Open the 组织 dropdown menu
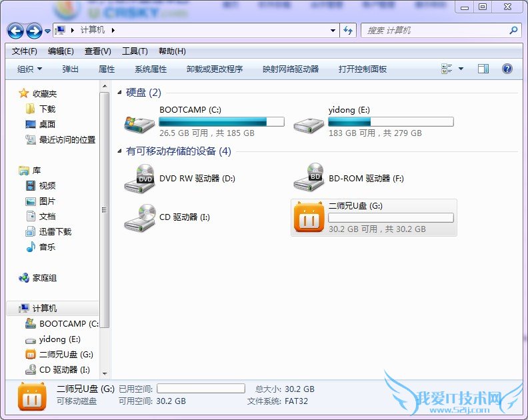 29,69
